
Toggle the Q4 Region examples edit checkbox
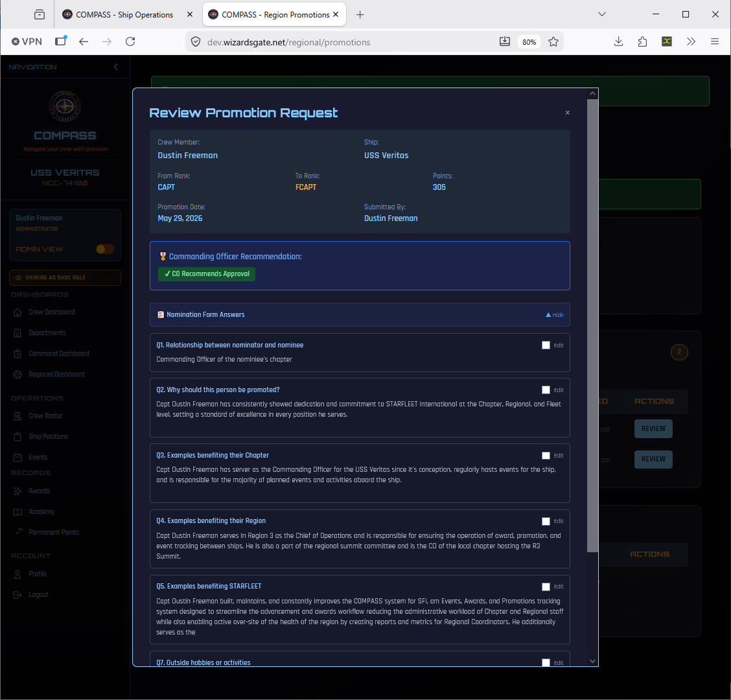pyautogui.click(x=546, y=521)
